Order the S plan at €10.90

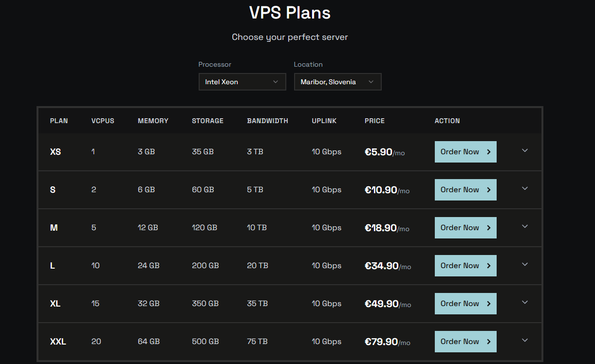[x=465, y=190]
